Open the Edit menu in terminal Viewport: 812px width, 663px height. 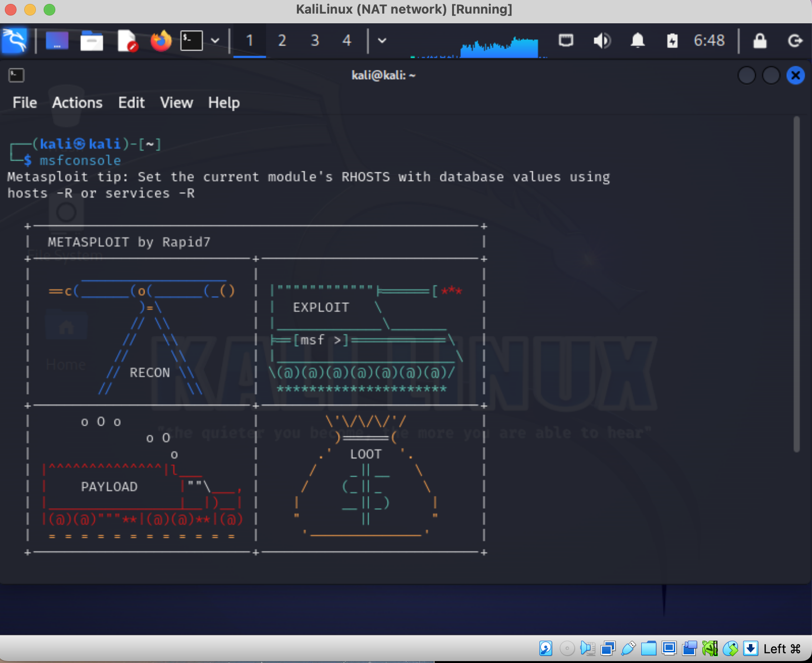[131, 103]
